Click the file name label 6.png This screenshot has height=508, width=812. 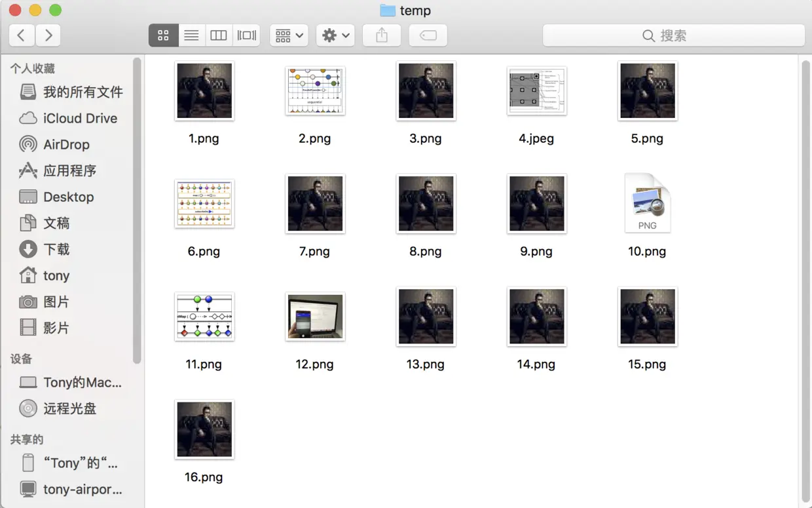[x=204, y=251]
